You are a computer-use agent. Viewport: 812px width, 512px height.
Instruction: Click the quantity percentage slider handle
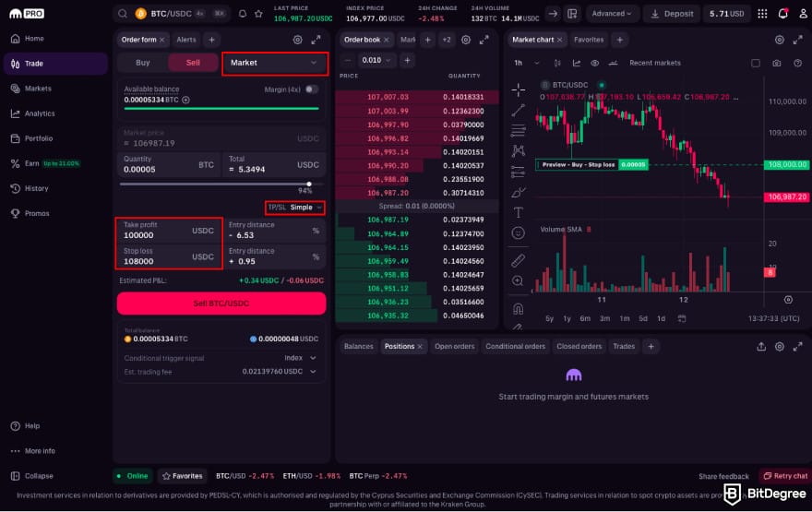(309, 184)
